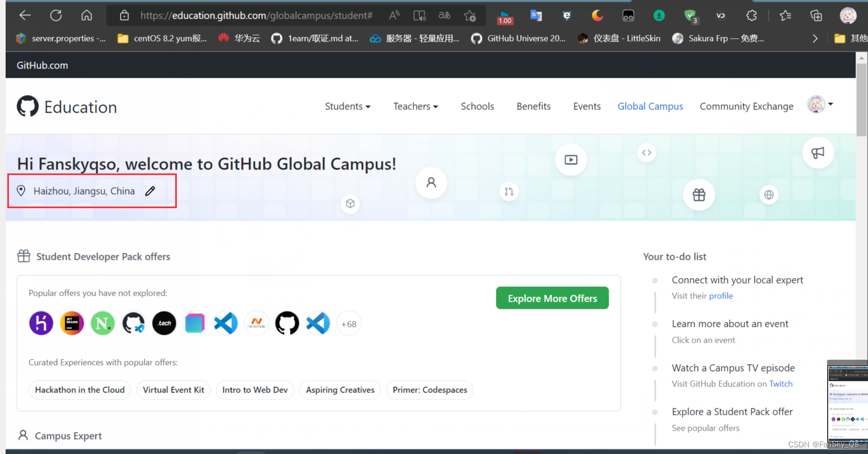868x454 pixels.
Task: Open the Events nav item
Action: point(587,107)
